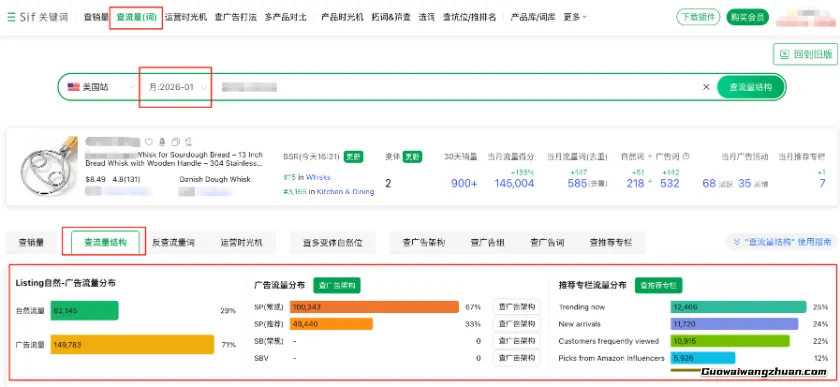Viewport: 840px width, 387px height.
Task: Click the 68 活跃 ad campaigns value
Action: (x=709, y=183)
